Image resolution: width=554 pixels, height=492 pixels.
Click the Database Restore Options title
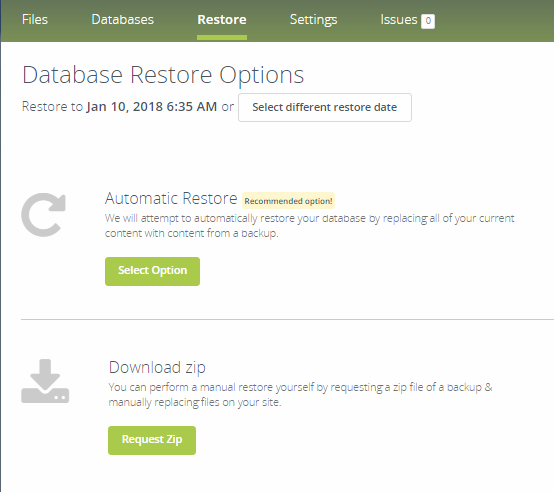coord(163,75)
